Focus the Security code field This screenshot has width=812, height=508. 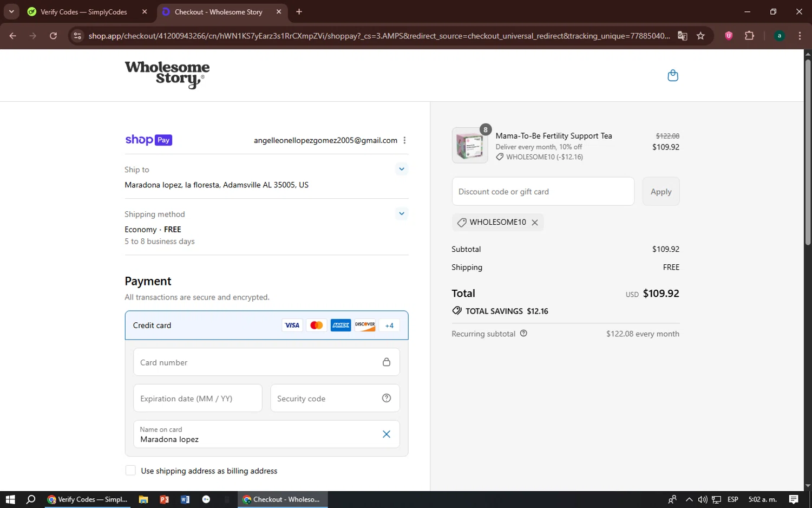(x=335, y=398)
